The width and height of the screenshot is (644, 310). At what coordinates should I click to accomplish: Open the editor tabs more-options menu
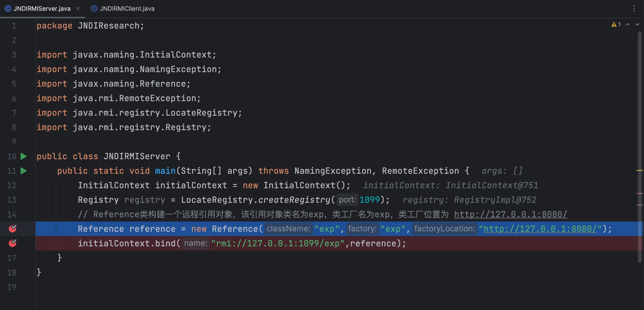[634, 8]
